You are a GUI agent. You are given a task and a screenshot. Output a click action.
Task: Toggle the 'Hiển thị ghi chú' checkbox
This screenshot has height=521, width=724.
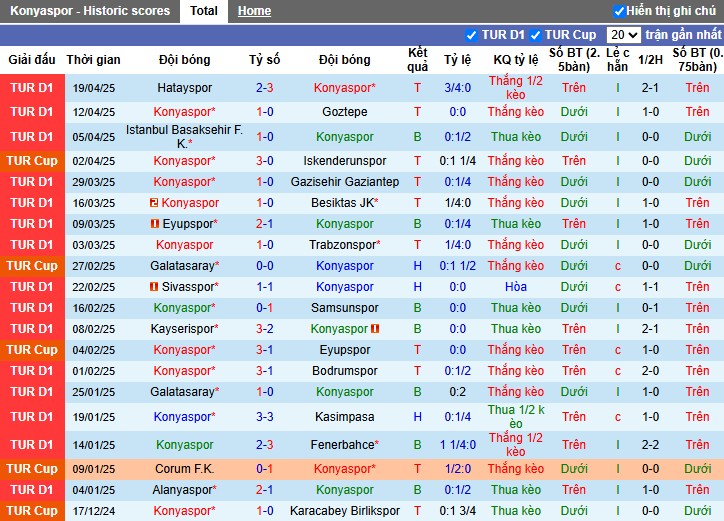(619, 11)
